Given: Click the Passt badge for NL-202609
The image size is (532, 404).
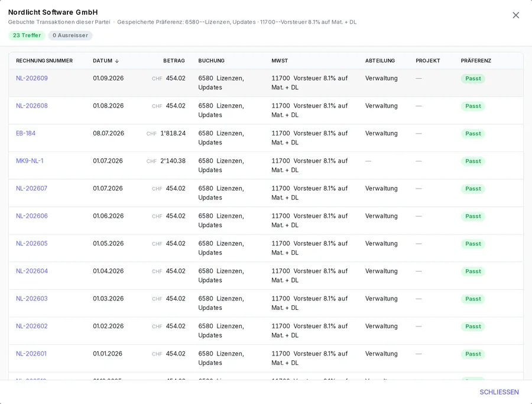Looking at the screenshot, I should coord(473,79).
